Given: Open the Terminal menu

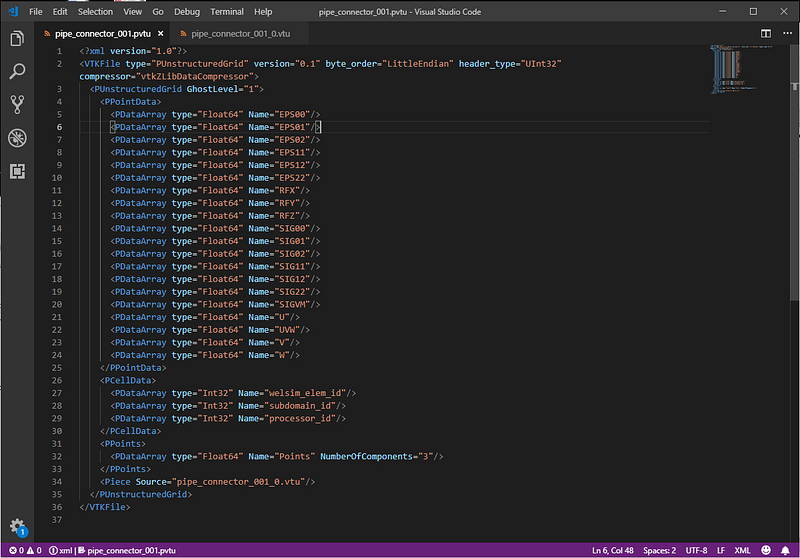Looking at the screenshot, I should [226, 11].
